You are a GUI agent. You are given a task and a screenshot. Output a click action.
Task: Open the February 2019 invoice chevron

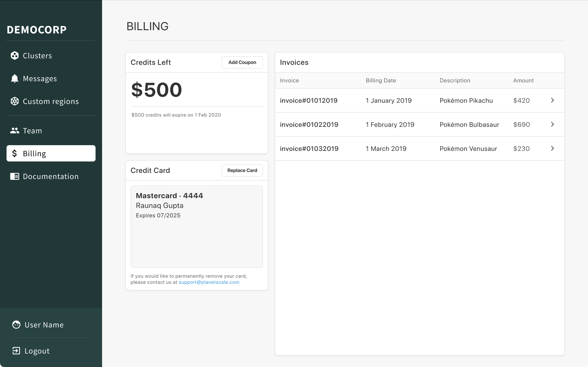pyautogui.click(x=552, y=124)
